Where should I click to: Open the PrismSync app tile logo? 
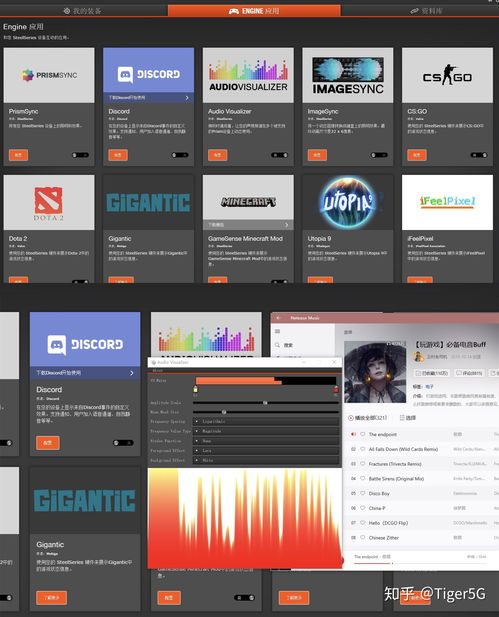coord(49,75)
